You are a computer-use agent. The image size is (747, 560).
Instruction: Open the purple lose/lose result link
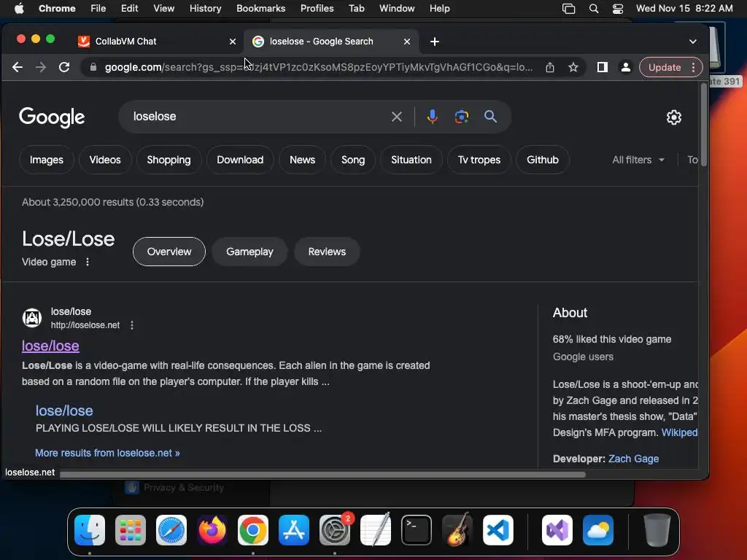click(50, 346)
